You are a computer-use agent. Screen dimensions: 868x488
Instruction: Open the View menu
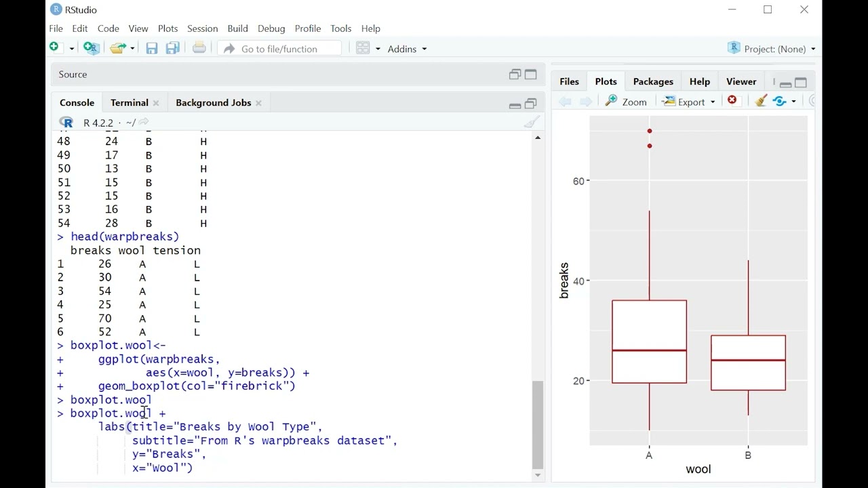[138, 28]
